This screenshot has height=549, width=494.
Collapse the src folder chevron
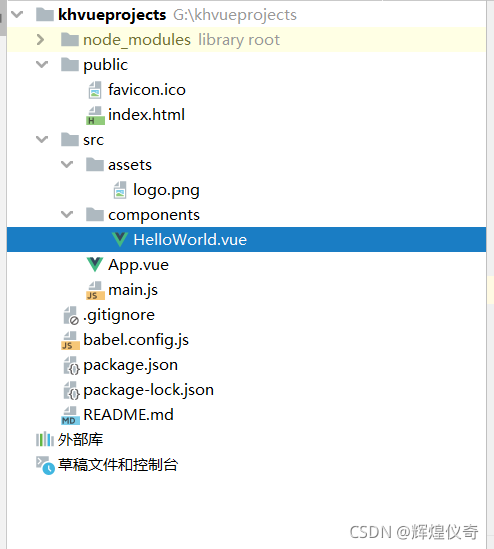point(42,140)
